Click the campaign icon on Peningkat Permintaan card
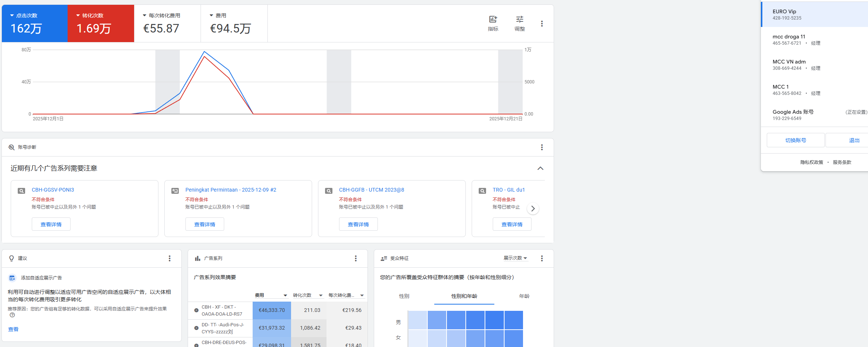Screen dimensions: 868x347 (175, 191)
